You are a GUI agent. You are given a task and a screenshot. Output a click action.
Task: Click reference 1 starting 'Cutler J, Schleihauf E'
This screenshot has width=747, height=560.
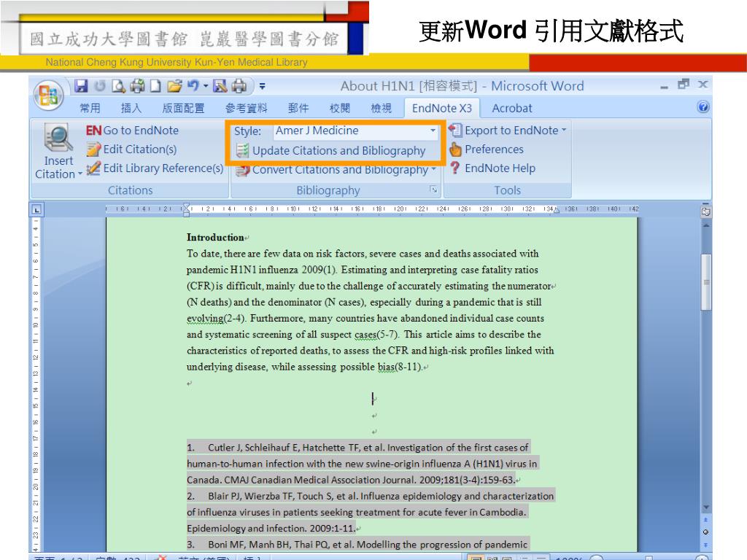(363, 463)
